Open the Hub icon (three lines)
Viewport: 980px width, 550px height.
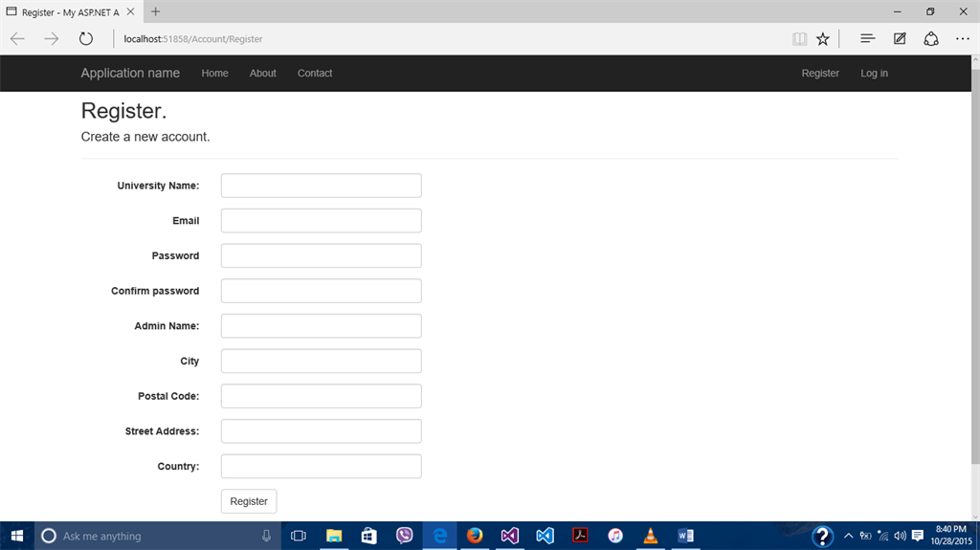(867, 39)
